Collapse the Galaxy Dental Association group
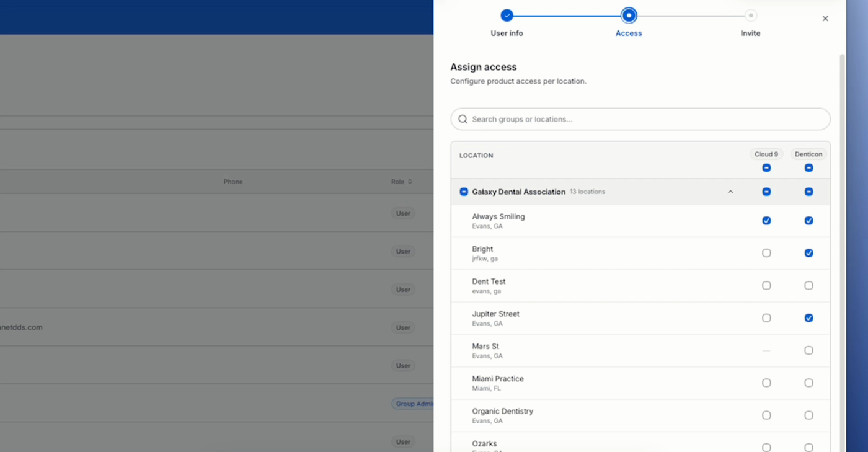Viewport: 868px width, 452px height. (x=730, y=192)
